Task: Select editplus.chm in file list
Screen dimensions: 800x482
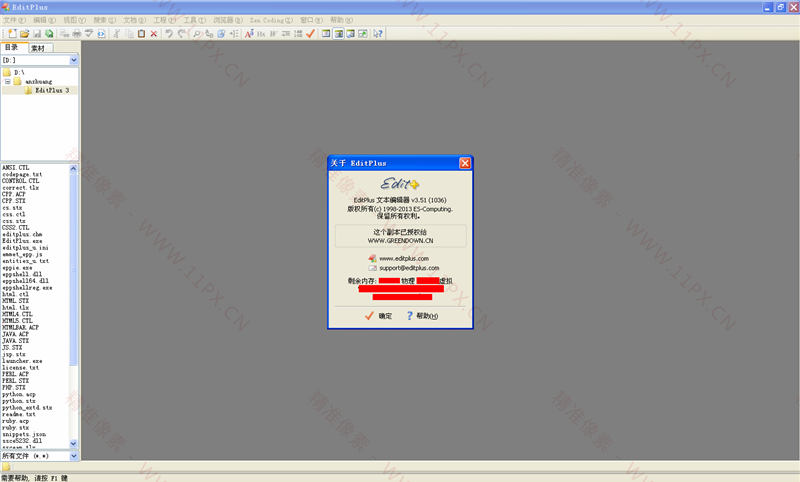Action: [x=22, y=235]
